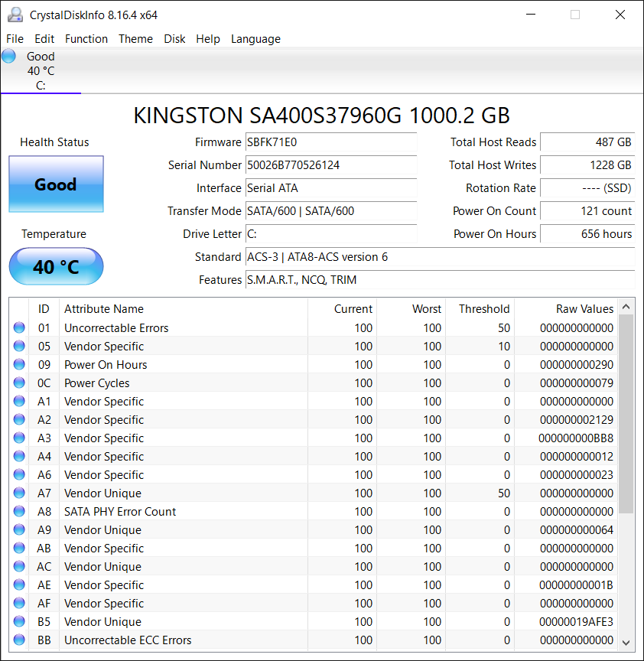This screenshot has height=661, width=644.
Task: Click the blue dot next to SATA PHY Error Count
Action: click(x=17, y=511)
